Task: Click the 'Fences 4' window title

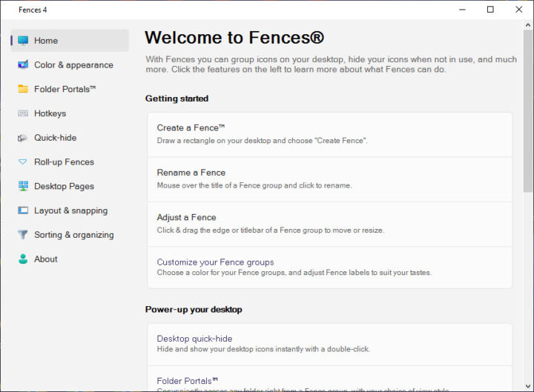Action: [x=33, y=10]
